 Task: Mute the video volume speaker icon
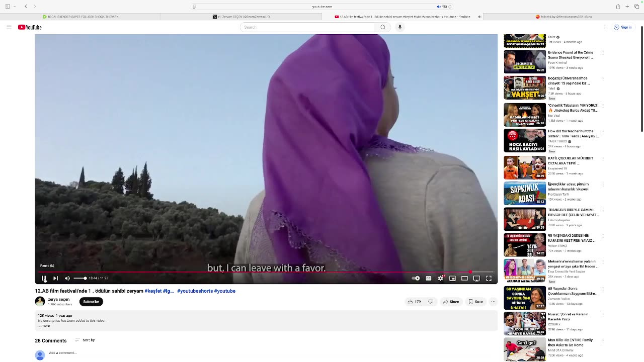[67, 278]
